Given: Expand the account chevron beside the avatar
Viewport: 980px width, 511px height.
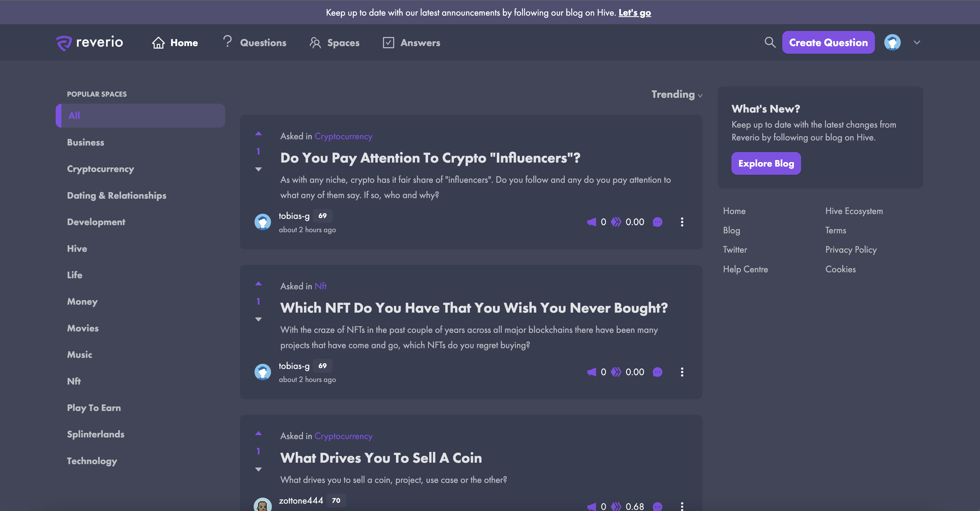Looking at the screenshot, I should click(x=917, y=42).
